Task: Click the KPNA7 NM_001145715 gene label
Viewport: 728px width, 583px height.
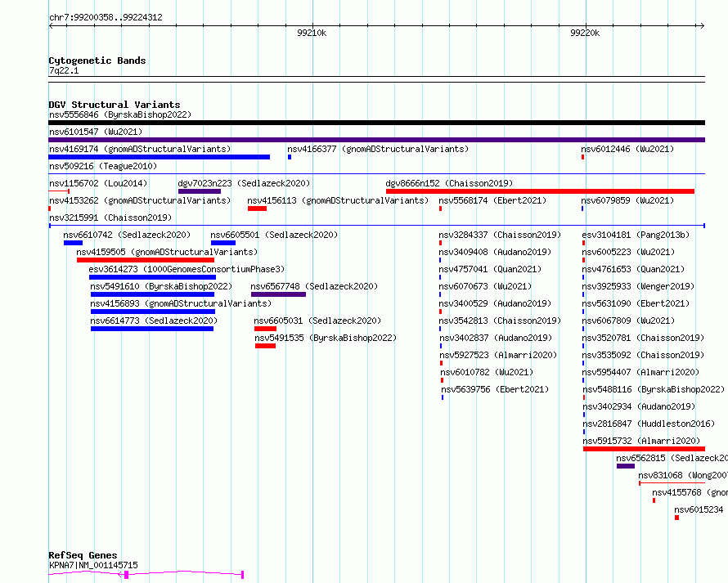Action: pyautogui.click(x=93, y=565)
